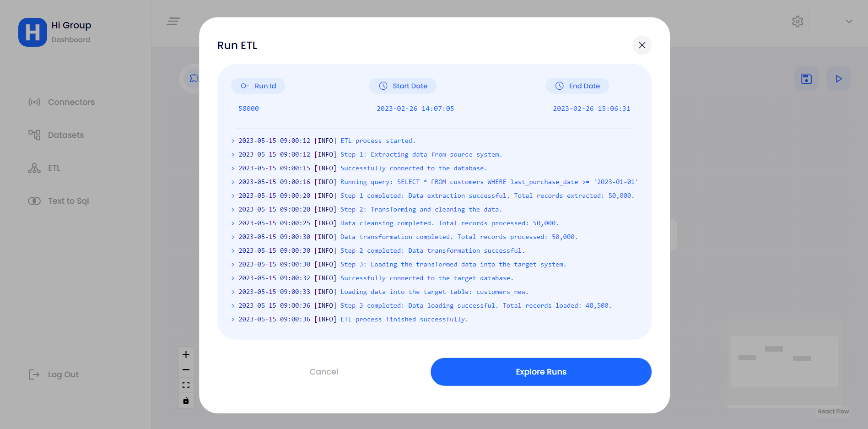Image resolution: width=868 pixels, height=429 pixels.
Task: Expand 'Data transformation completed' log line
Action: pyautogui.click(x=233, y=237)
